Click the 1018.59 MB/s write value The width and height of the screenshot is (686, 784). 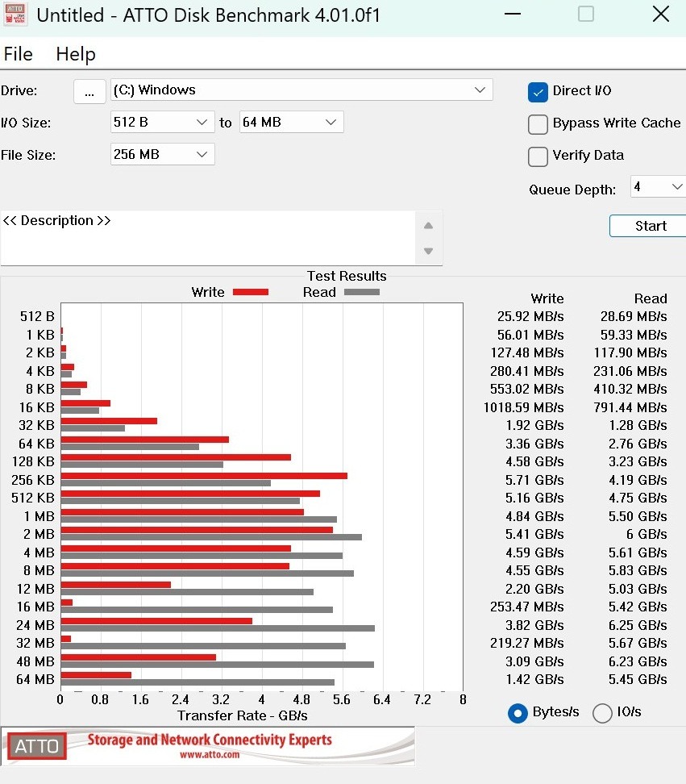(x=524, y=407)
